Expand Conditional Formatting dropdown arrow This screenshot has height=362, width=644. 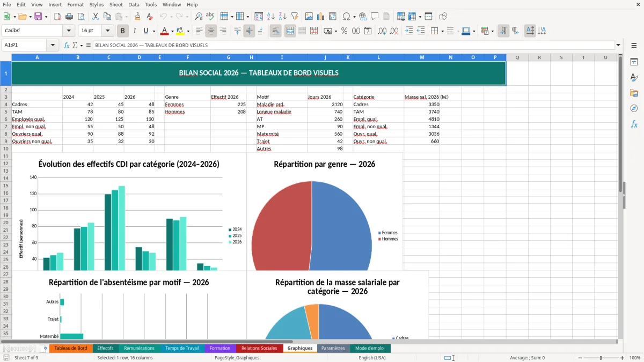click(492, 31)
